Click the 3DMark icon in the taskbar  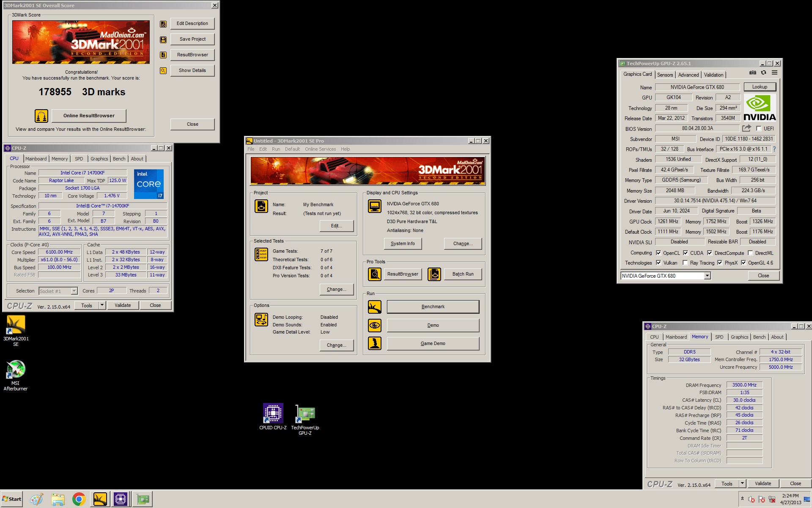100,500
